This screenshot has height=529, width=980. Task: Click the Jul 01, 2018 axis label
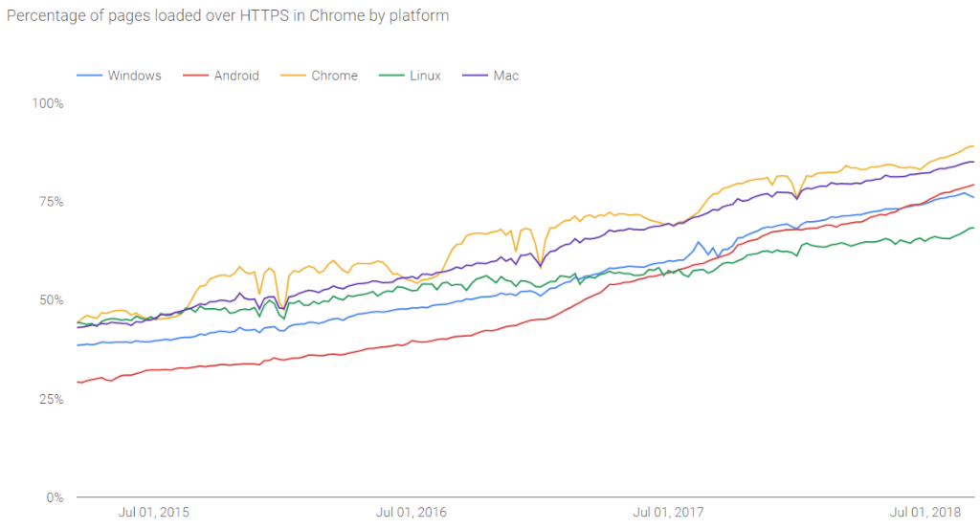(x=925, y=513)
